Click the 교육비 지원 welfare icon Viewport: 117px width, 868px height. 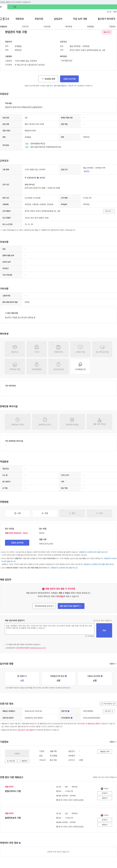pyautogui.click(x=80, y=349)
